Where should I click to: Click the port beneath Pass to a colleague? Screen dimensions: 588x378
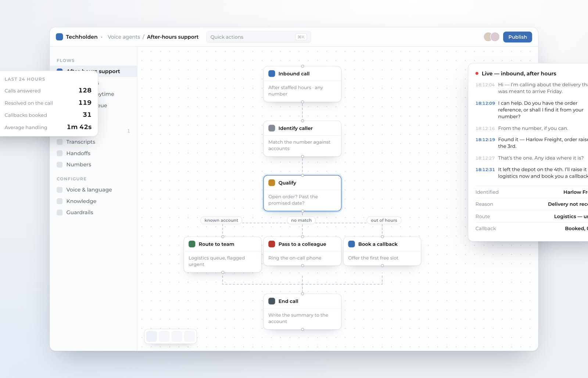coord(302,266)
